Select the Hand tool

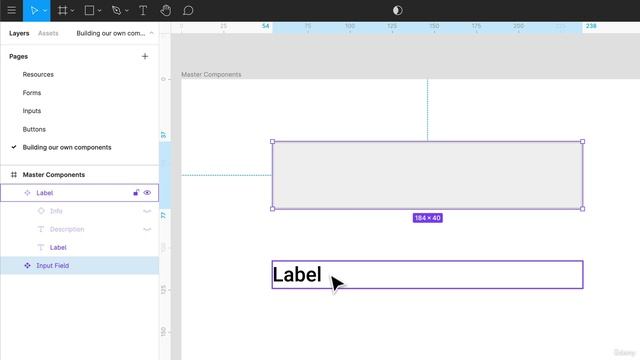click(165, 11)
